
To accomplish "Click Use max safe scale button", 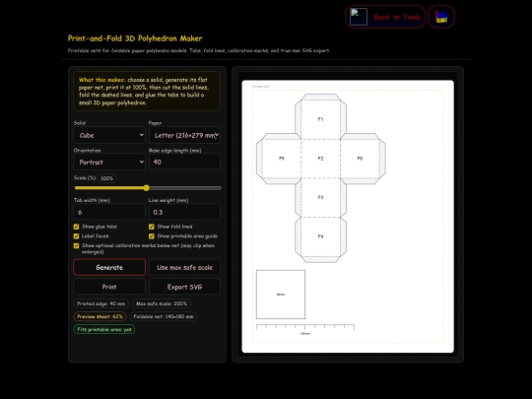I will [184, 267].
